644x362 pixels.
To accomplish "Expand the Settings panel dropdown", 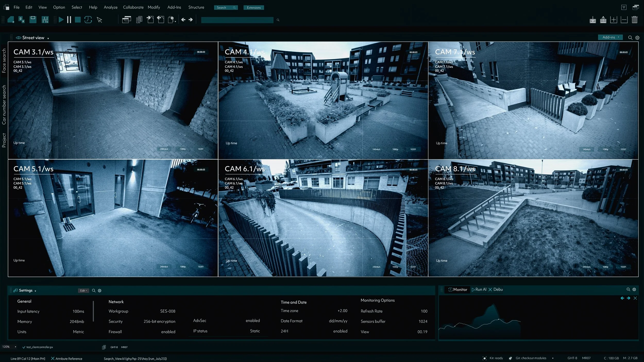I will [x=35, y=291].
